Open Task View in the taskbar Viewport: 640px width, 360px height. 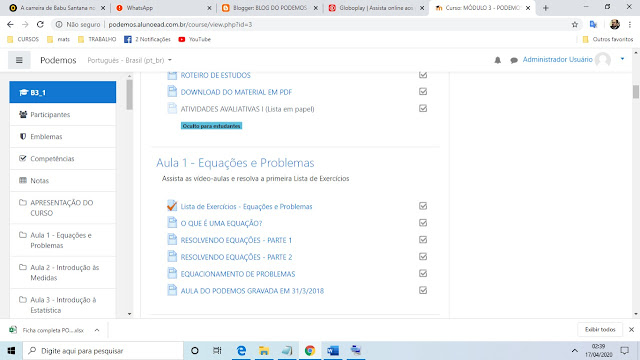217,351
